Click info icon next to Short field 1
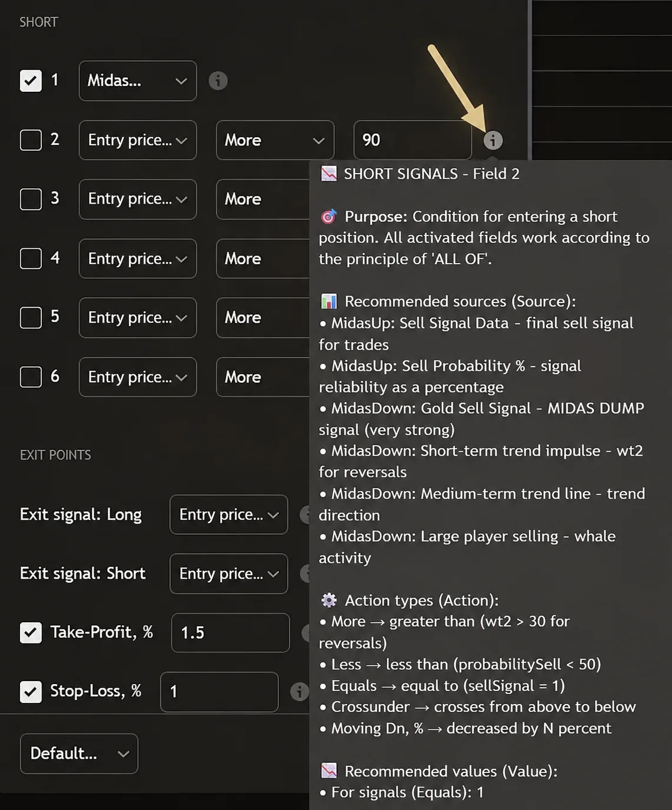This screenshot has height=810, width=672. (218, 81)
